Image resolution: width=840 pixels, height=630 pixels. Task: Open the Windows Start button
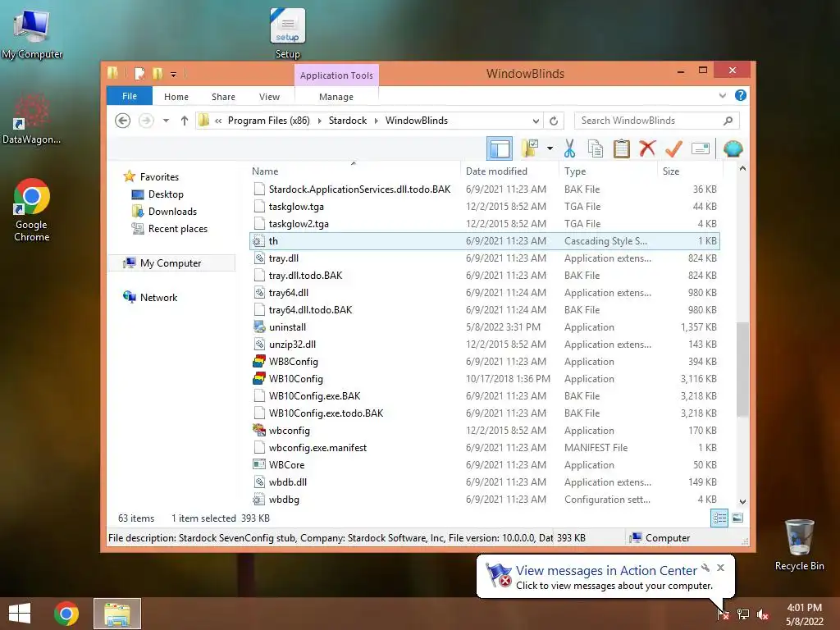[20, 614]
